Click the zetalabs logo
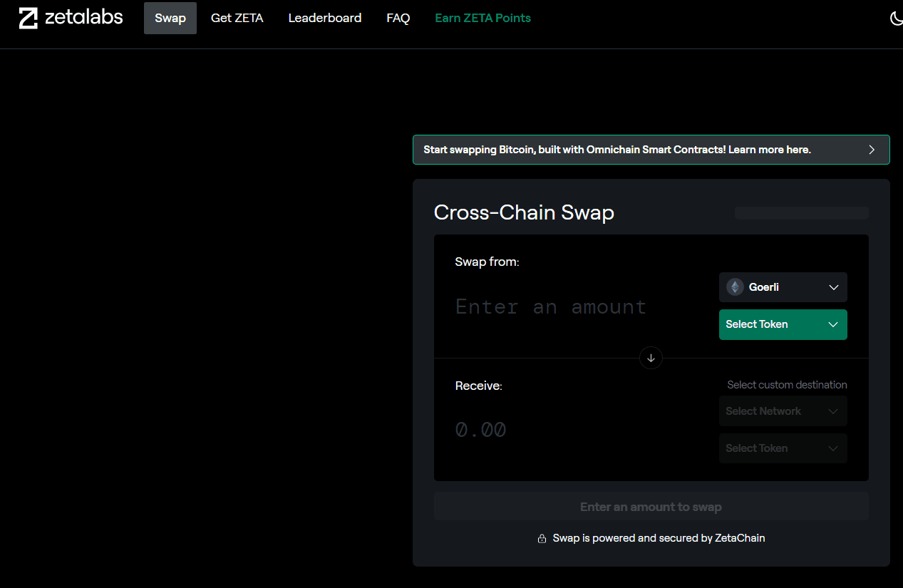 (x=71, y=18)
